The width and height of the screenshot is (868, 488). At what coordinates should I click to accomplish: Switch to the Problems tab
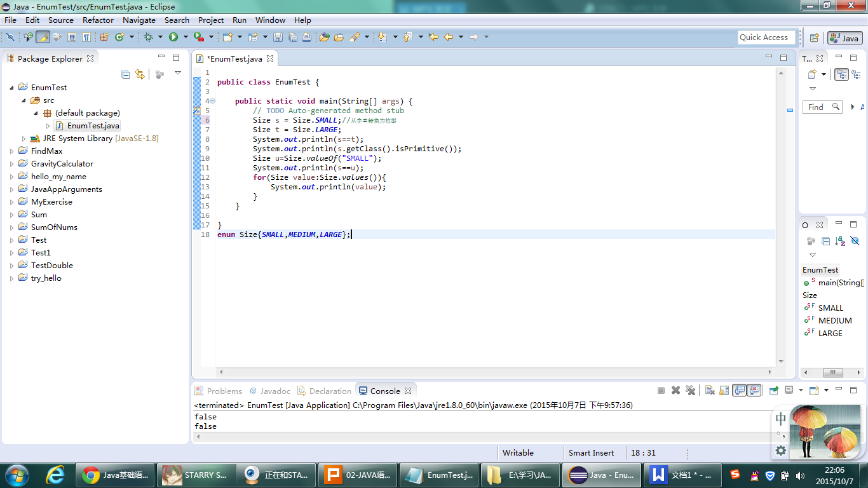point(219,391)
